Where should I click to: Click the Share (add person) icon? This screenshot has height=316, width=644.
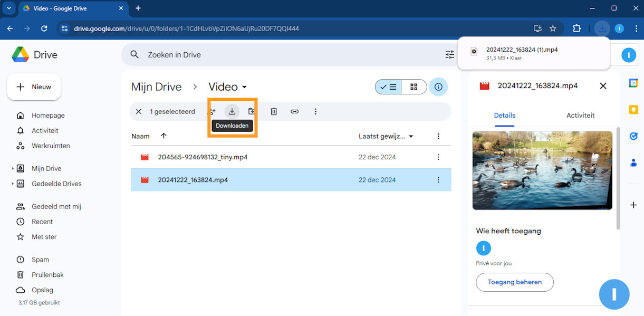point(212,111)
